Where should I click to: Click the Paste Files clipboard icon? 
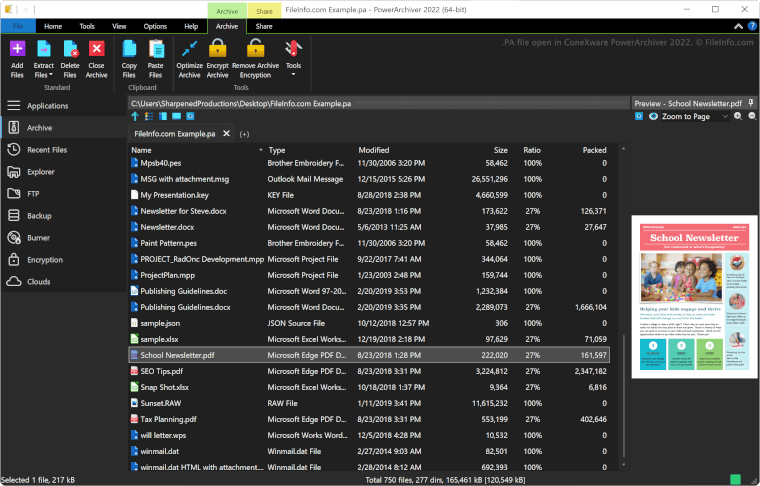pos(156,50)
